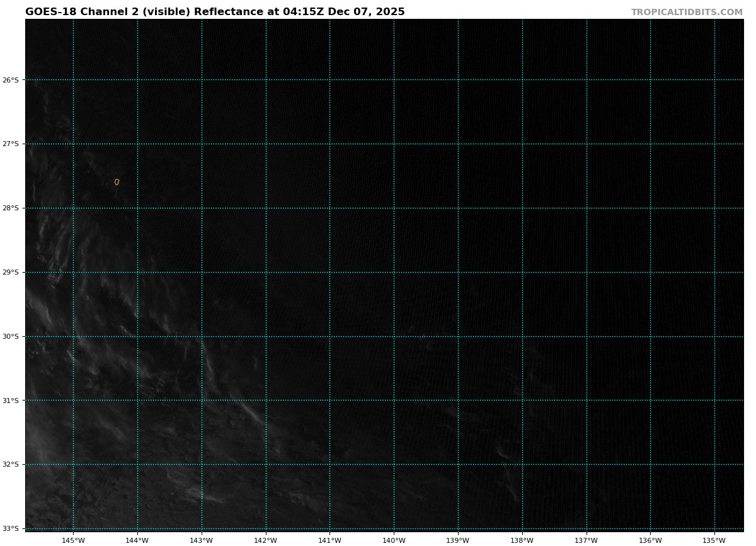Click the 145°W longitude label

(73, 540)
